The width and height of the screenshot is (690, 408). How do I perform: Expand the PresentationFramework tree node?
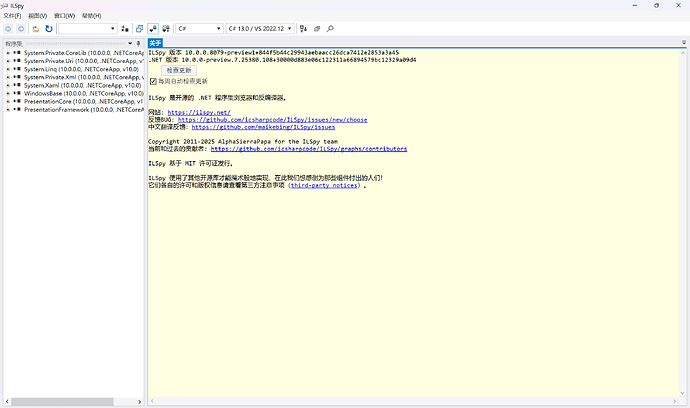(x=8, y=110)
